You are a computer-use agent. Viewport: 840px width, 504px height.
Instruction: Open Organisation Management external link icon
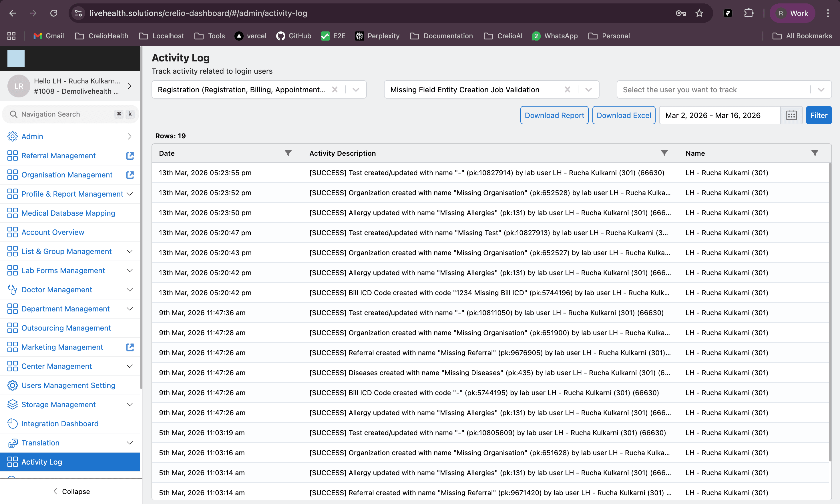130,175
